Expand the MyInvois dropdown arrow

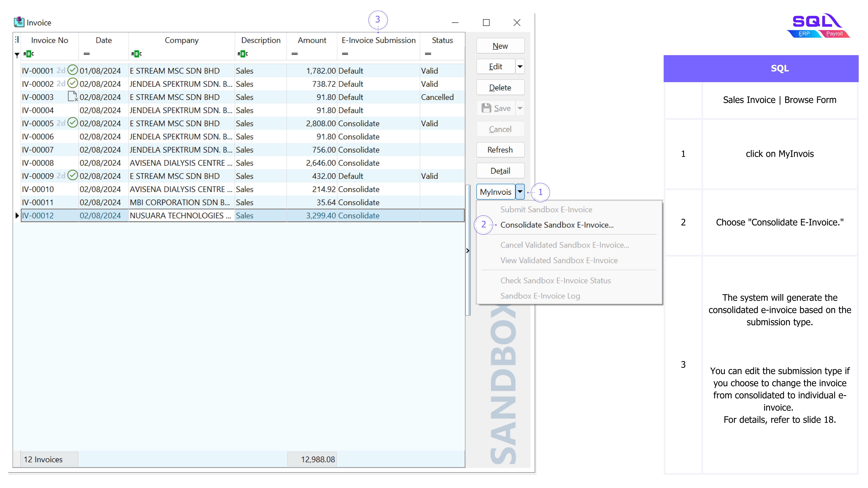[x=520, y=192]
